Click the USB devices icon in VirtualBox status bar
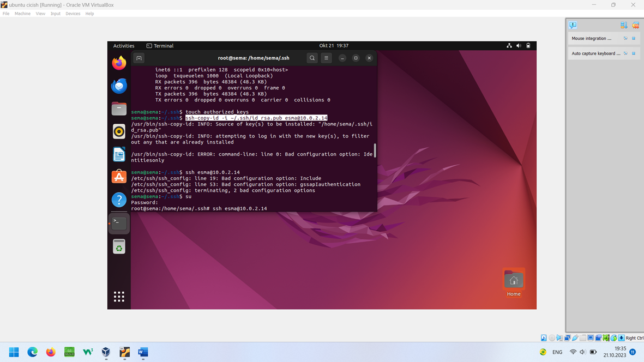This screenshot has width=644, height=362. click(575, 338)
